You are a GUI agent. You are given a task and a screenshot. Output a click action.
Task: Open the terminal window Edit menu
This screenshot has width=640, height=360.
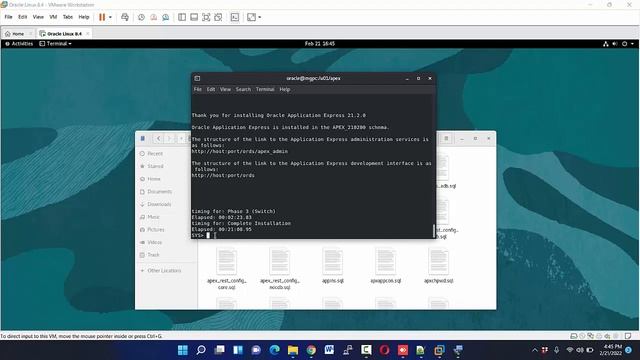click(x=211, y=89)
